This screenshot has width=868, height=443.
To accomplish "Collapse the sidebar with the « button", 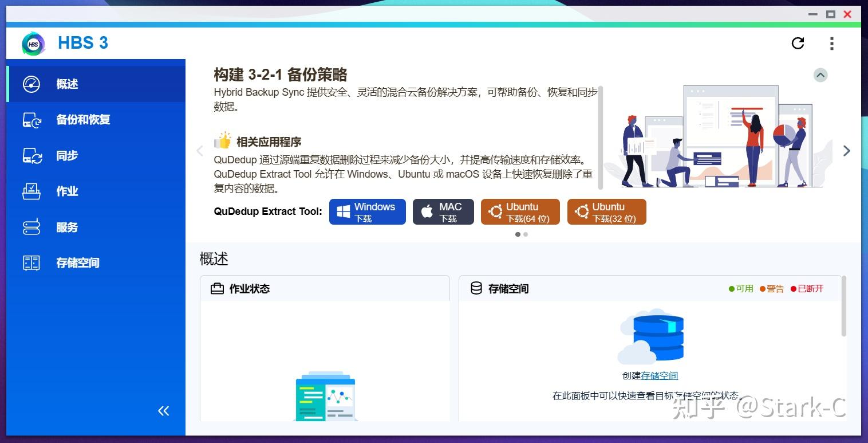I will click(x=163, y=410).
